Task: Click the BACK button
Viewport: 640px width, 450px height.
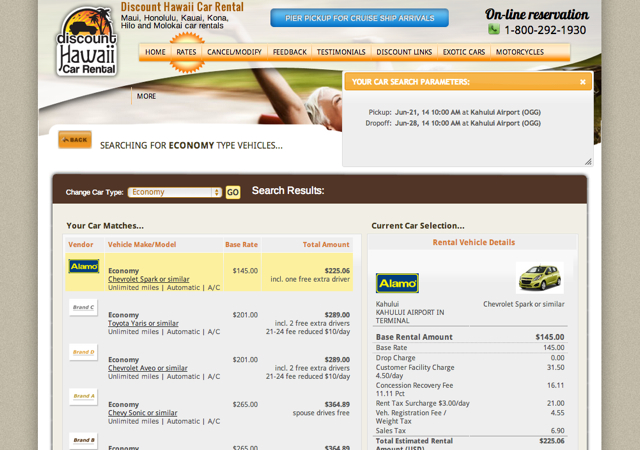Action: click(75, 140)
